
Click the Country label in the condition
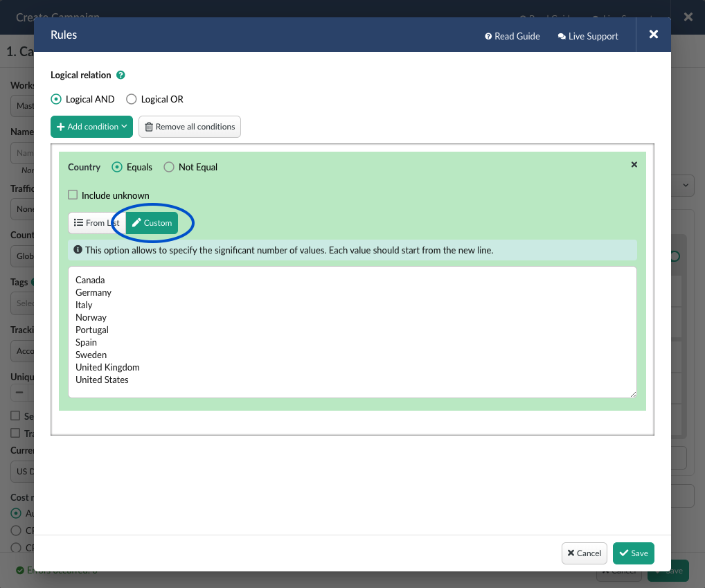tap(84, 167)
